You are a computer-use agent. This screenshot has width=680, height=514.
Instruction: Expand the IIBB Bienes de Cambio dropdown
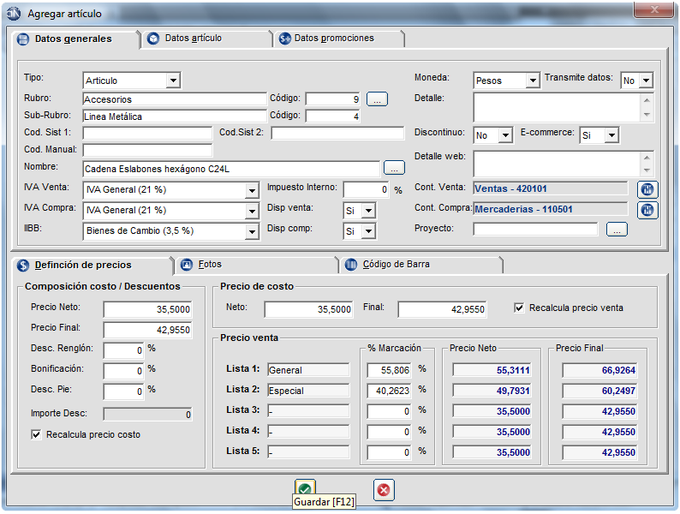pos(252,232)
